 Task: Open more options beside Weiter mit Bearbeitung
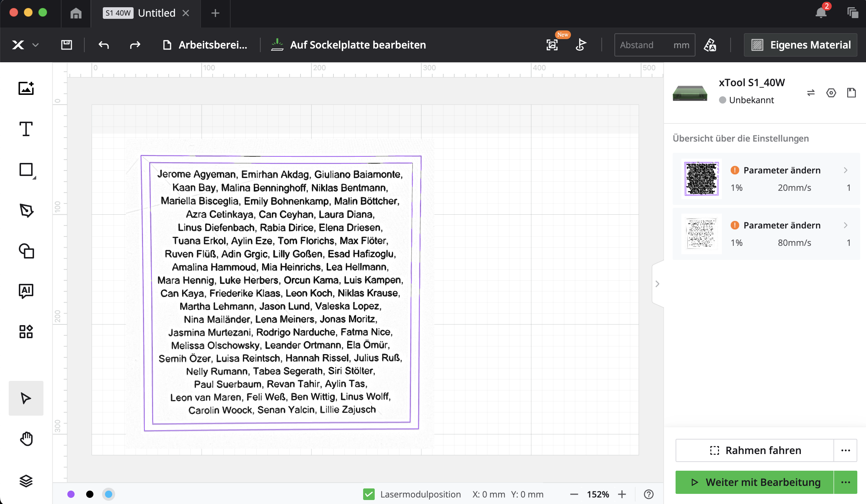(x=846, y=482)
